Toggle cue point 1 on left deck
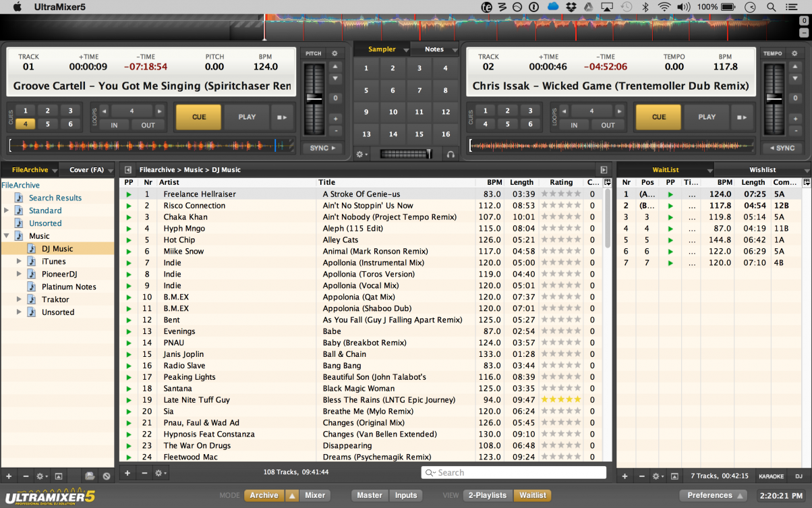The image size is (812, 508). (25, 111)
